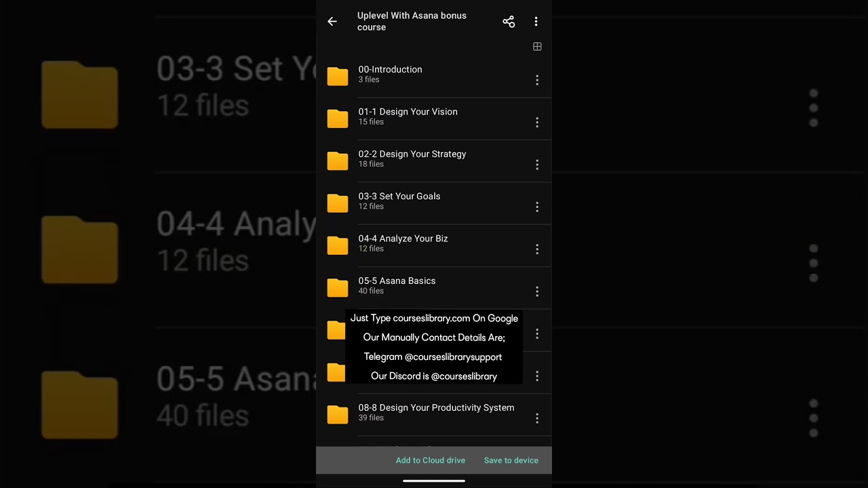Viewport: 868px width, 488px height.
Task: Share the Uplevel With Asana folder
Action: click(509, 22)
